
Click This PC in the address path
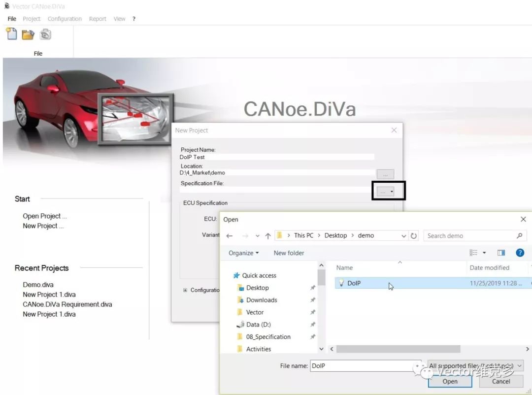click(303, 235)
